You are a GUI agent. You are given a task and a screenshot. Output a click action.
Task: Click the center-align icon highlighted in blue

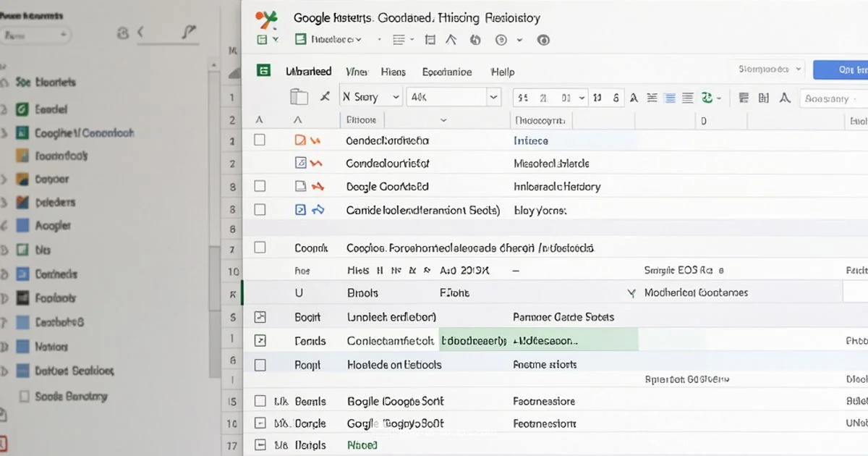(x=670, y=98)
